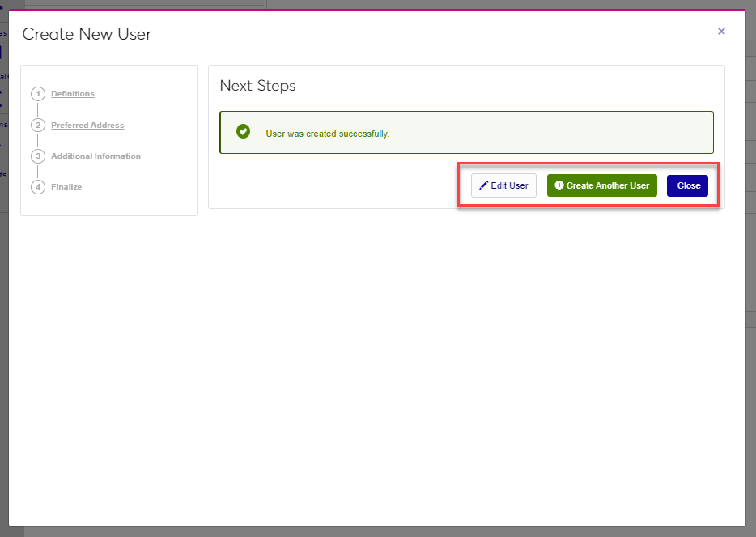Click the green success checkmark icon

[x=243, y=131]
